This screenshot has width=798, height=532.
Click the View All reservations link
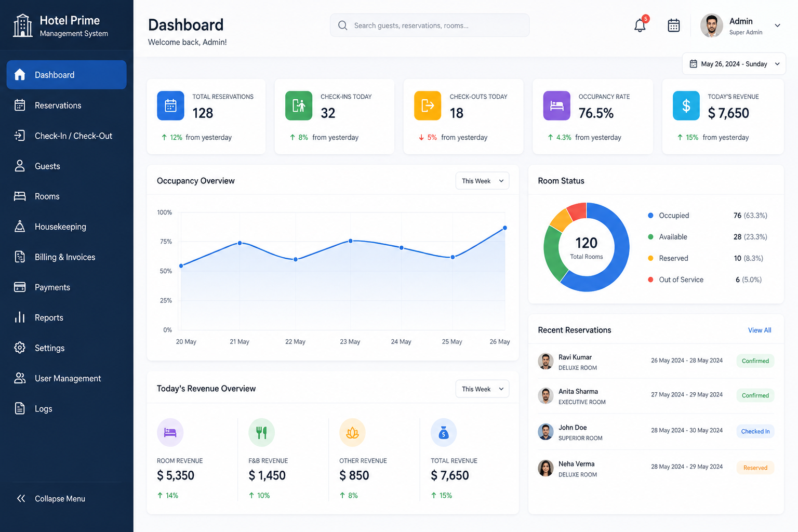(x=760, y=330)
